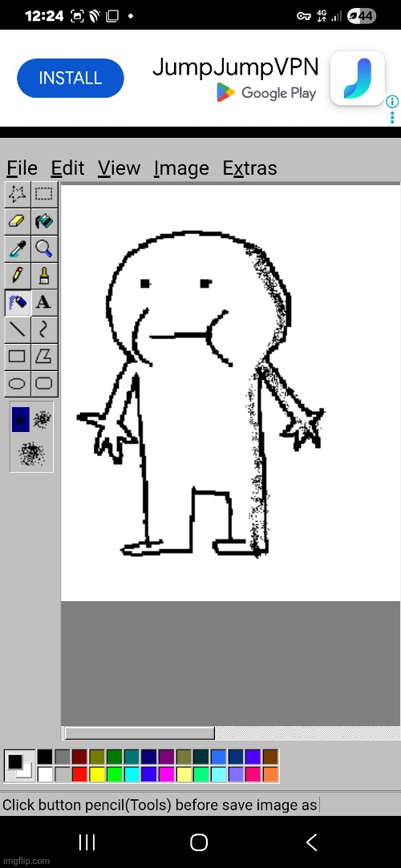Image resolution: width=401 pixels, height=868 pixels.
Task: Click the horizontal canvas scrollbar thumb
Action: [140, 733]
